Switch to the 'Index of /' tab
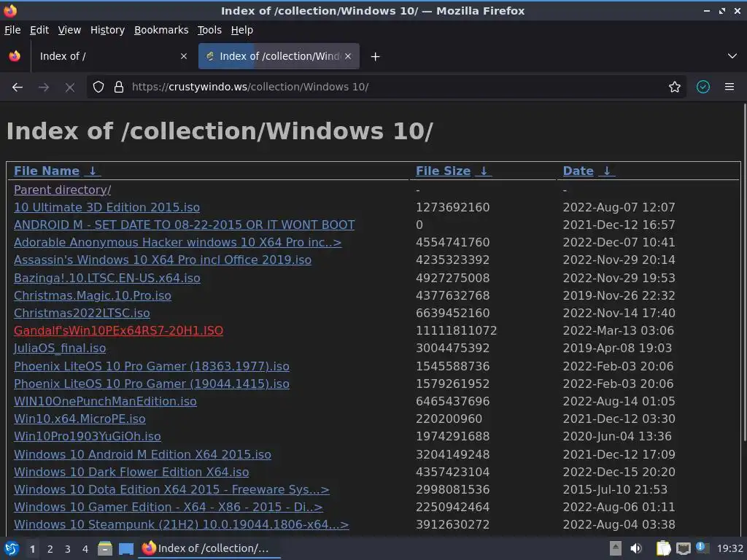 112,56
